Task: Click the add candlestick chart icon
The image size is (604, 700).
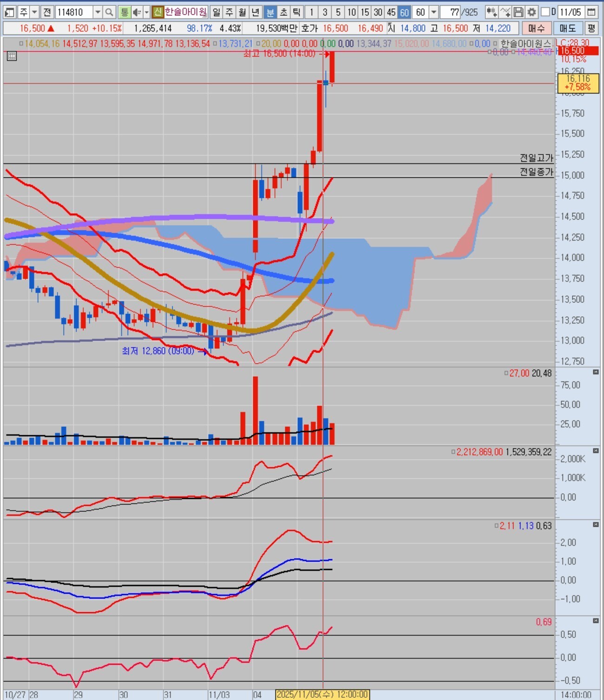Action: click(x=492, y=12)
